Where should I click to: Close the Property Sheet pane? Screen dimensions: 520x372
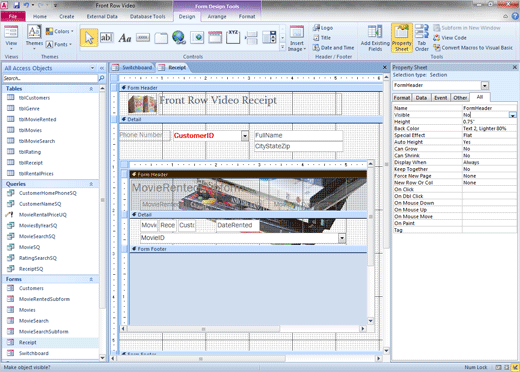pyautogui.click(x=515, y=67)
